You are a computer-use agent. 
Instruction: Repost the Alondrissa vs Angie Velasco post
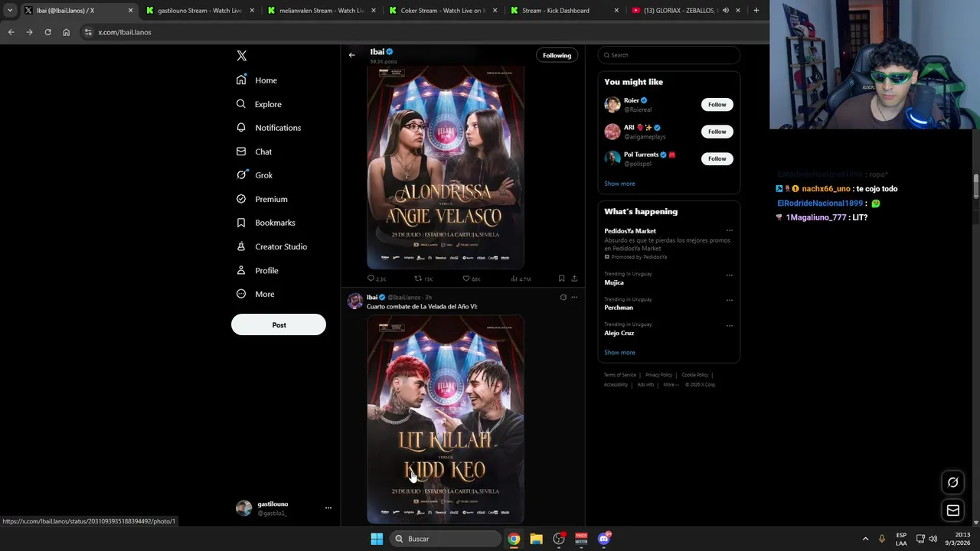click(418, 279)
